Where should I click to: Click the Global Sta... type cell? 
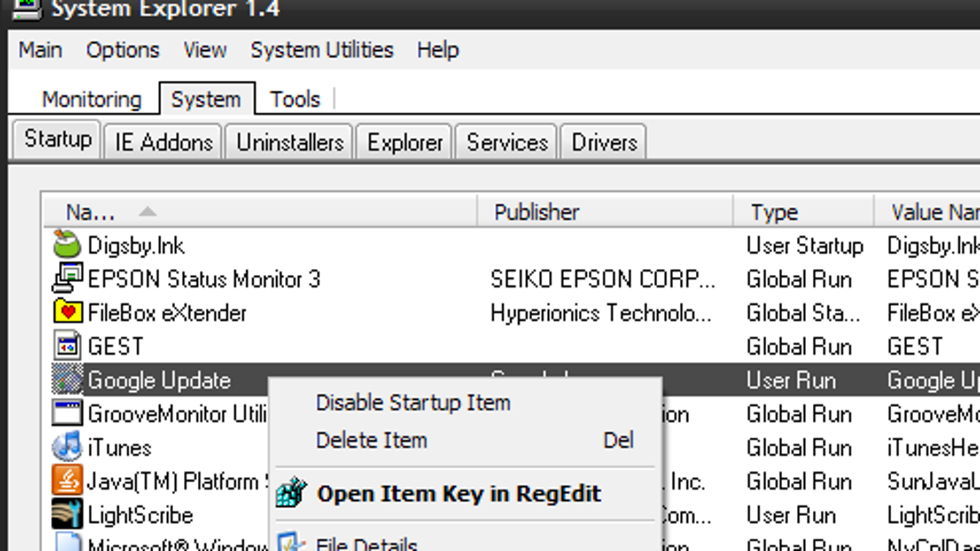tap(803, 313)
